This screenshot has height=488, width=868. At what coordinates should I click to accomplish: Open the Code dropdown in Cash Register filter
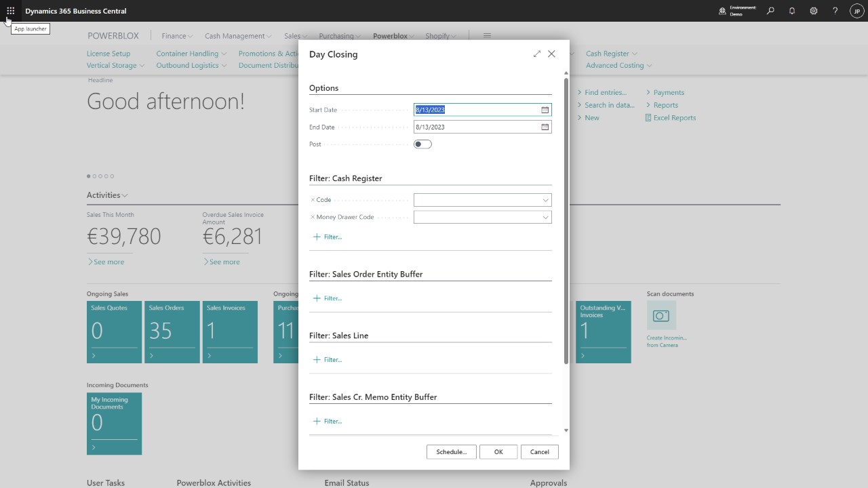545,200
